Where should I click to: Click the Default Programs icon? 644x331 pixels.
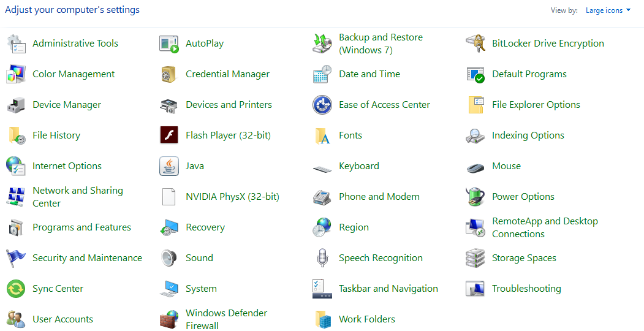tap(475, 74)
